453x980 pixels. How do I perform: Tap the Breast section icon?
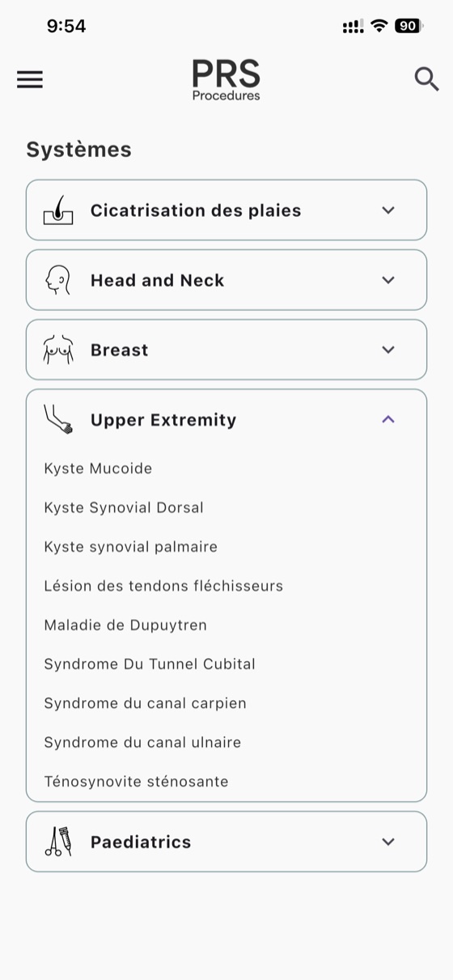coord(58,350)
